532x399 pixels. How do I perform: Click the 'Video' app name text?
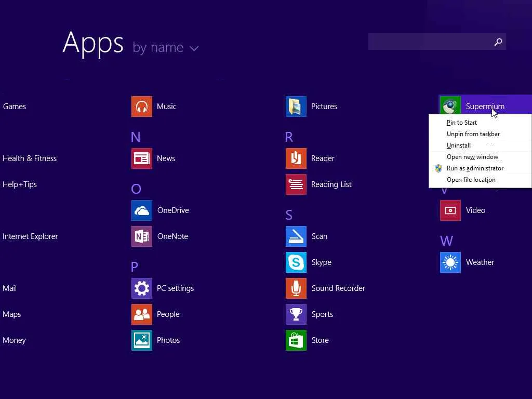point(476,210)
